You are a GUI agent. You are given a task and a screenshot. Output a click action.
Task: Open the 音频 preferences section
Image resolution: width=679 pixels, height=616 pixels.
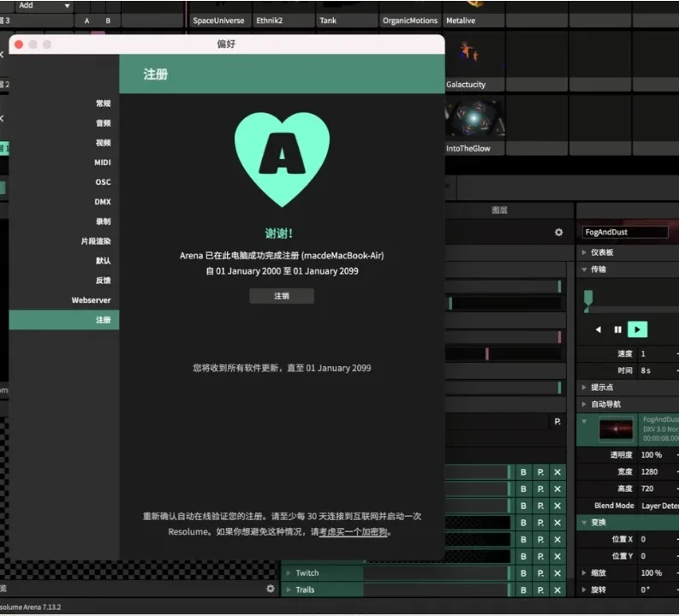103,123
